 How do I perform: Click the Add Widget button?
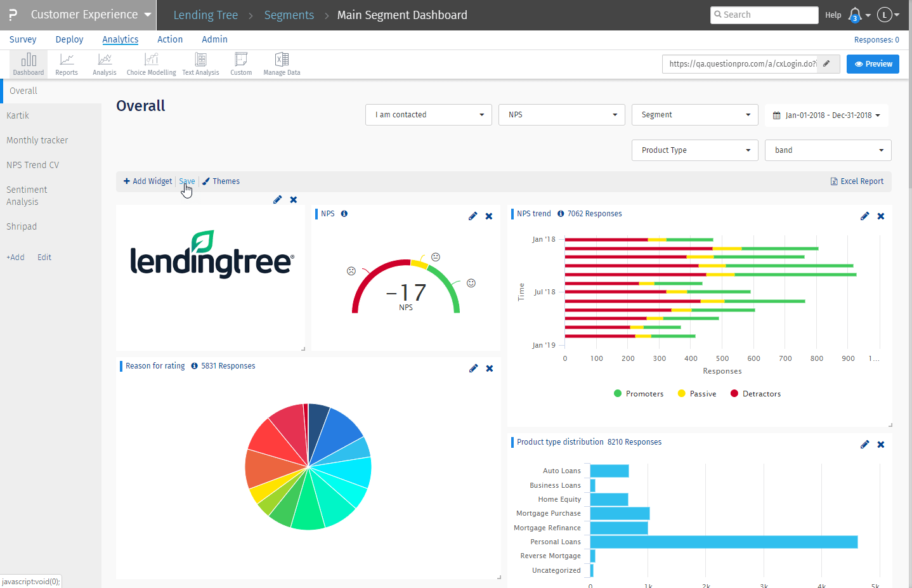[x=148, y=181]
